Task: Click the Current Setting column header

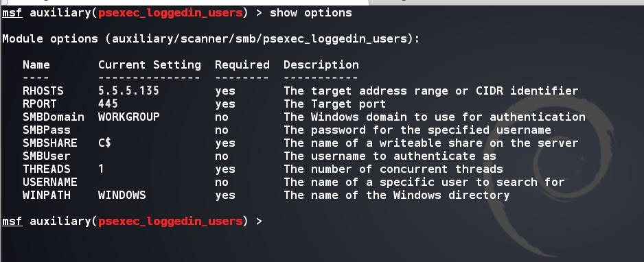Action: click(150, 64)
